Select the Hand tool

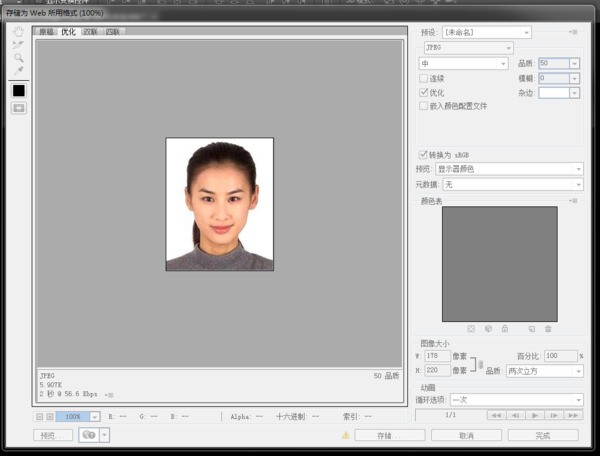(18, 31)
